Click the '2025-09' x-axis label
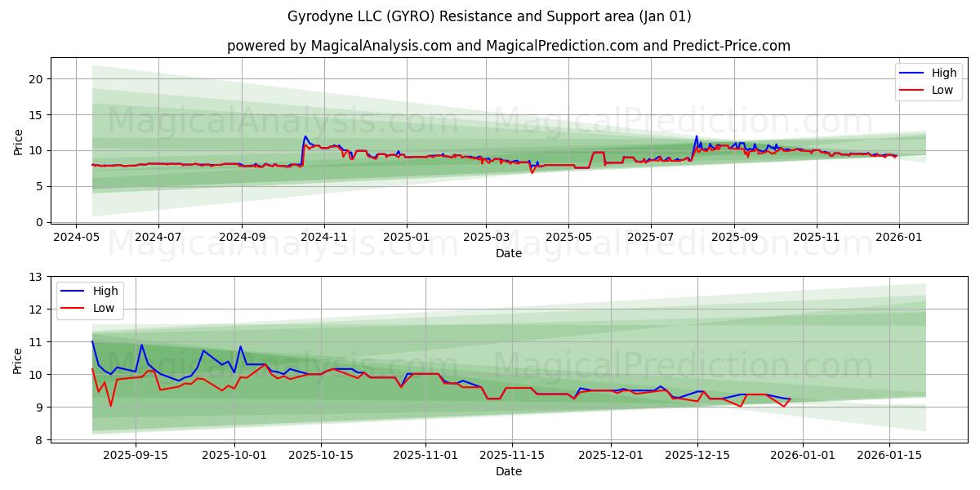 733,237
